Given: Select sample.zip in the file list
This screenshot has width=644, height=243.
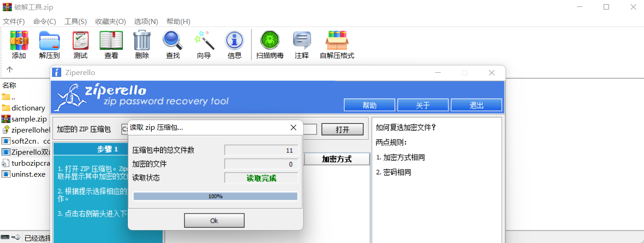Looking at the screenshot, I should (29, 119).
